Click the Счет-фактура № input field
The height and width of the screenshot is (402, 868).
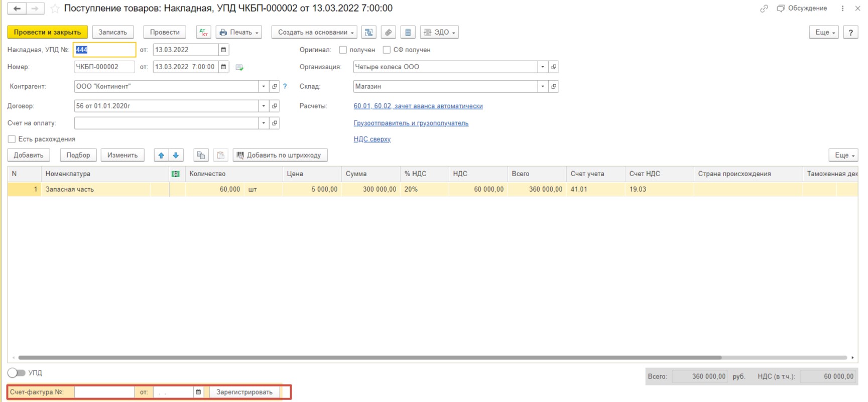104,392
